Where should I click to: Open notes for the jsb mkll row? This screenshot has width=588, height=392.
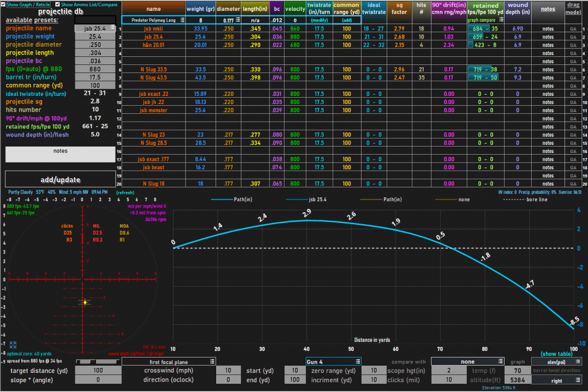click(548, 29)
